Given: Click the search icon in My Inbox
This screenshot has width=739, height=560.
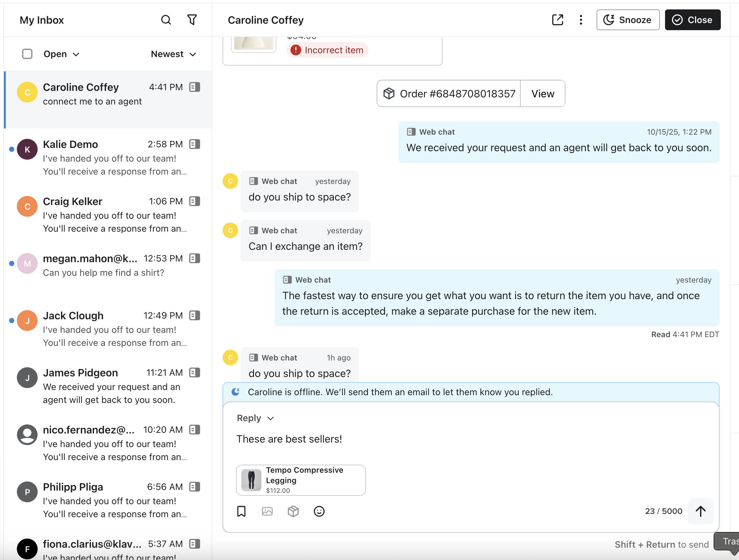Looking at the screenshot, I should tap(166, 20).
